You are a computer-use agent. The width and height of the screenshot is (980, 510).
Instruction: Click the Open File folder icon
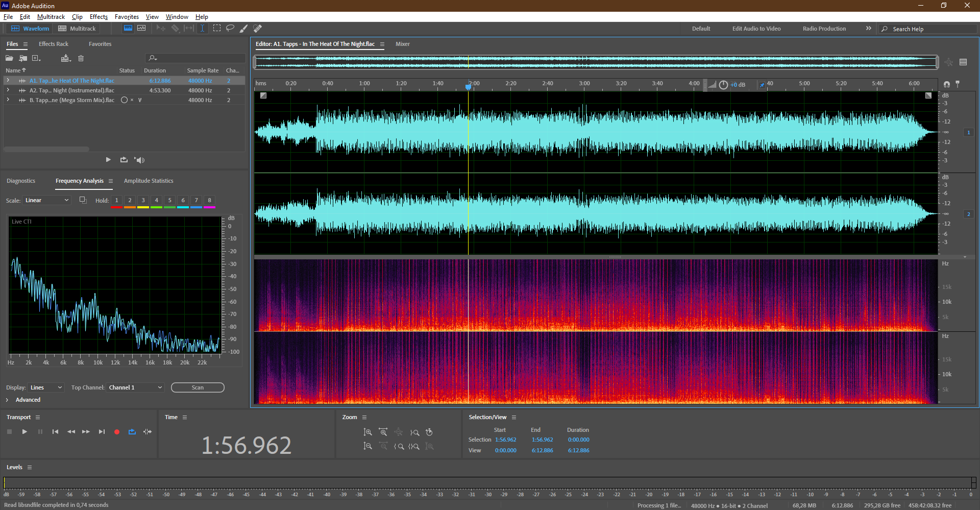pyautogui.click(x=9, y=58)
